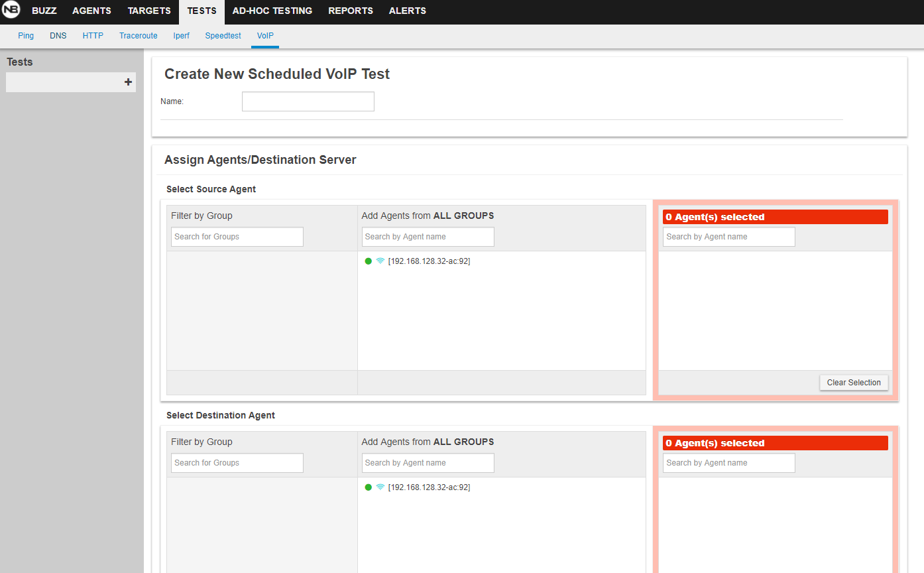Select the Speedtest tab
This screenshot has height=573, width=924.
(223, 36)
